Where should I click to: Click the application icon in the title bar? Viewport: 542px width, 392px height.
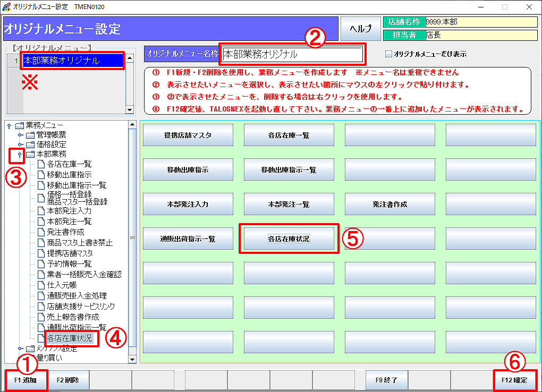(6, 7)
